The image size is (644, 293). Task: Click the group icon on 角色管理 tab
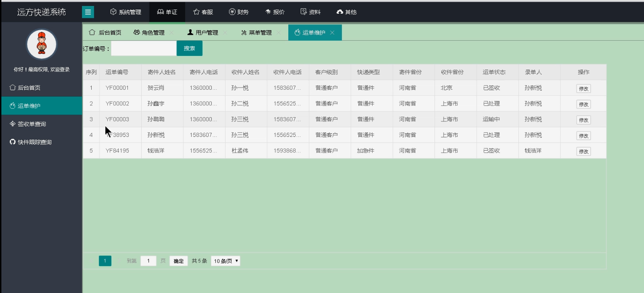pyautogui.click(x=137, y=33)
